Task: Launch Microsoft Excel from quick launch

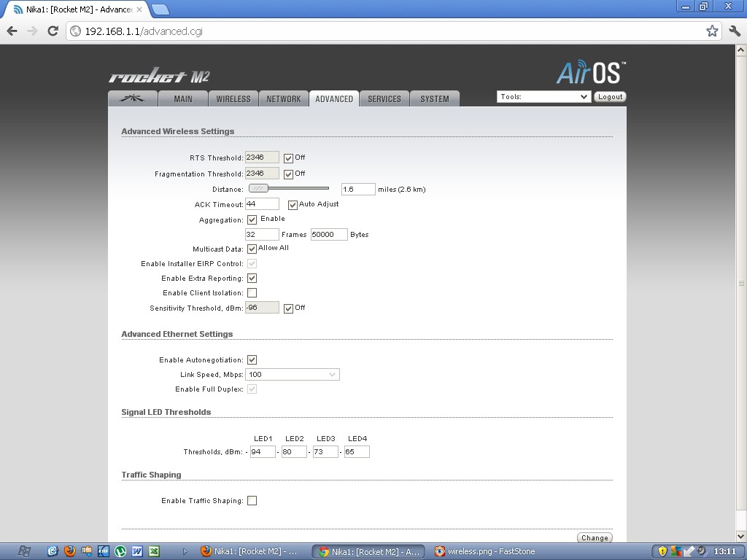Action: point(154,551)
